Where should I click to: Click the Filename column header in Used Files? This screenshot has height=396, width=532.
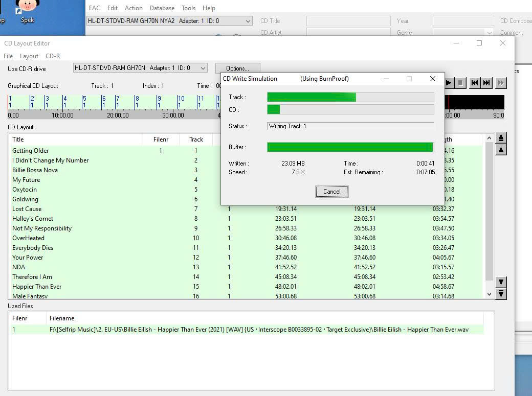[264, 318]
